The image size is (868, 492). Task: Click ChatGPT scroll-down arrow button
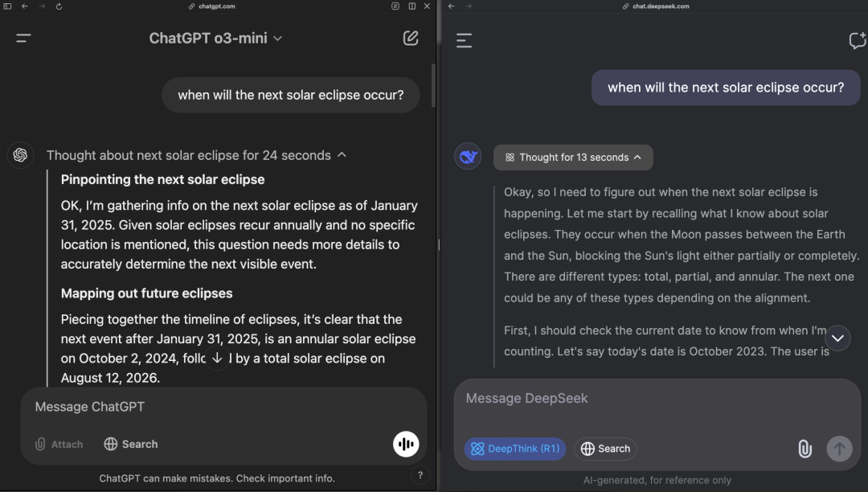(217, 358)
